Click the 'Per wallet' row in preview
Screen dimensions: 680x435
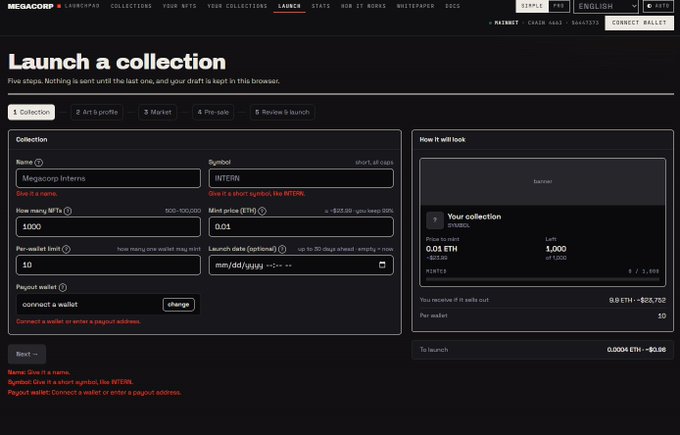point(543,316)
